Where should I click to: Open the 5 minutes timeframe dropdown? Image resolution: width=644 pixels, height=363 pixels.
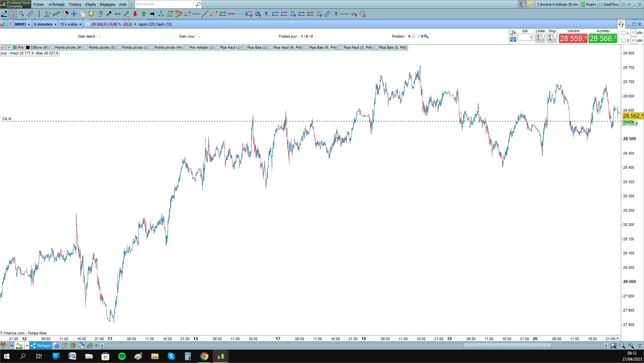point(45,24)
